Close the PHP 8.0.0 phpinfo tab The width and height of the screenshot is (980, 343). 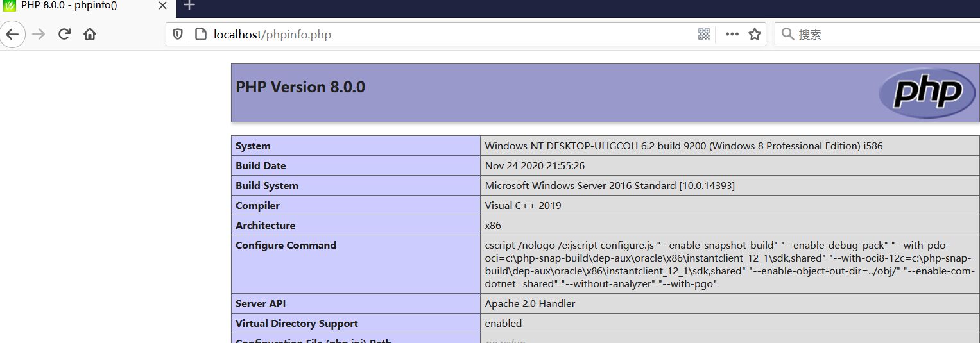click(x=163, y=6)
